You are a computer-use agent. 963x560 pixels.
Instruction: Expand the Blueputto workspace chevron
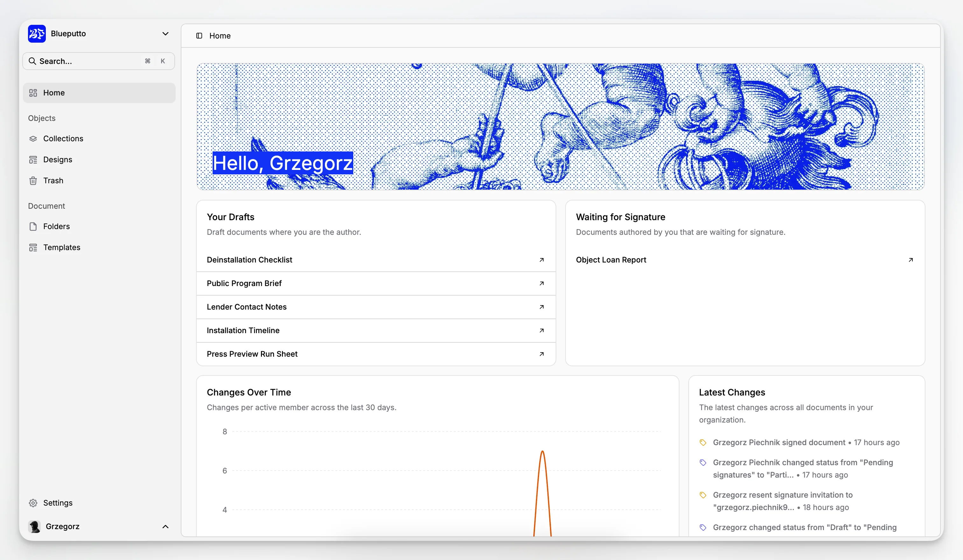click(165, 34)
